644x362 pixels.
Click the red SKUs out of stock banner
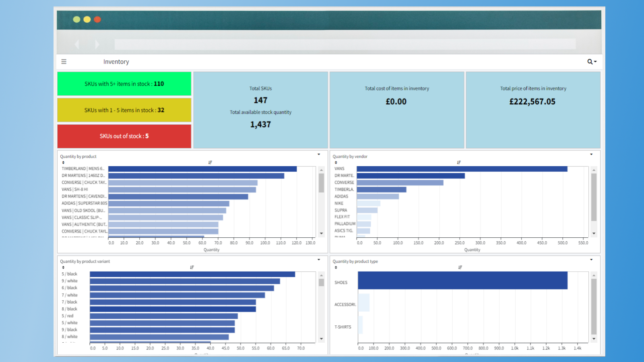coord(124,136)
